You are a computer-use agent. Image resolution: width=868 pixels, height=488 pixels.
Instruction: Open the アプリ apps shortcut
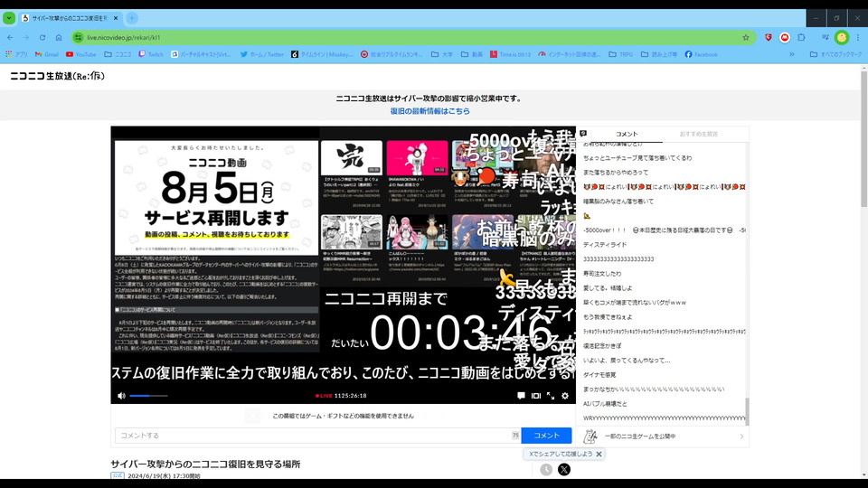(x=16, y=54)
